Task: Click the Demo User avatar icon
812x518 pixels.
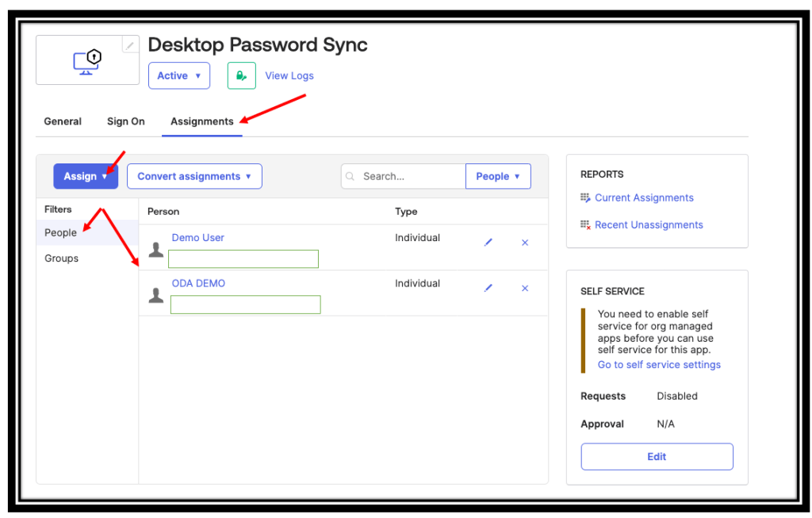Action: click(156, 250)
